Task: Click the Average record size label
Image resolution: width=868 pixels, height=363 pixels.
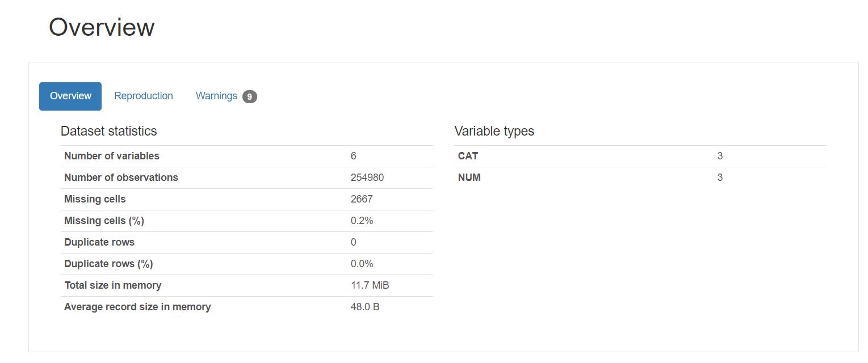Action: tap(137, 306)
